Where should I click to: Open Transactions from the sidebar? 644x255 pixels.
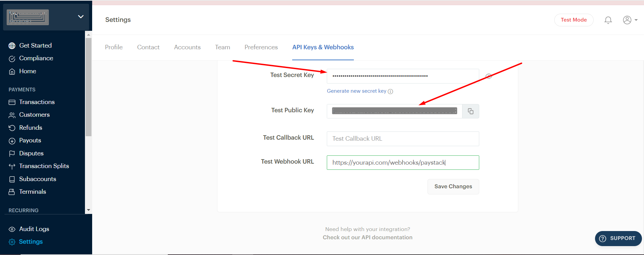[37, 102]
